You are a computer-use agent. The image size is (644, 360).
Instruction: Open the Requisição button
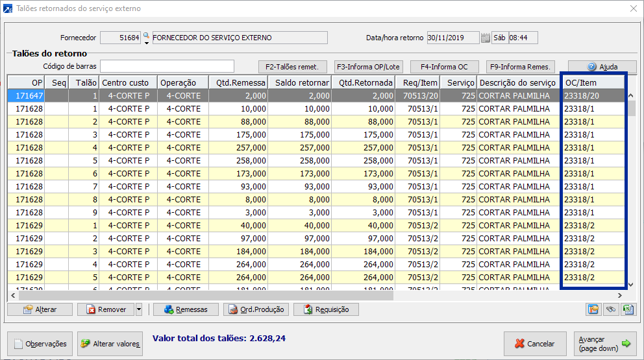coord(325,309)
